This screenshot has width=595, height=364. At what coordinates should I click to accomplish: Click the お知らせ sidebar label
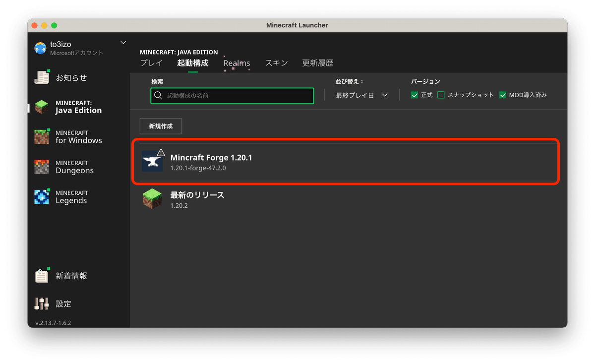click(x=71, y=78)
